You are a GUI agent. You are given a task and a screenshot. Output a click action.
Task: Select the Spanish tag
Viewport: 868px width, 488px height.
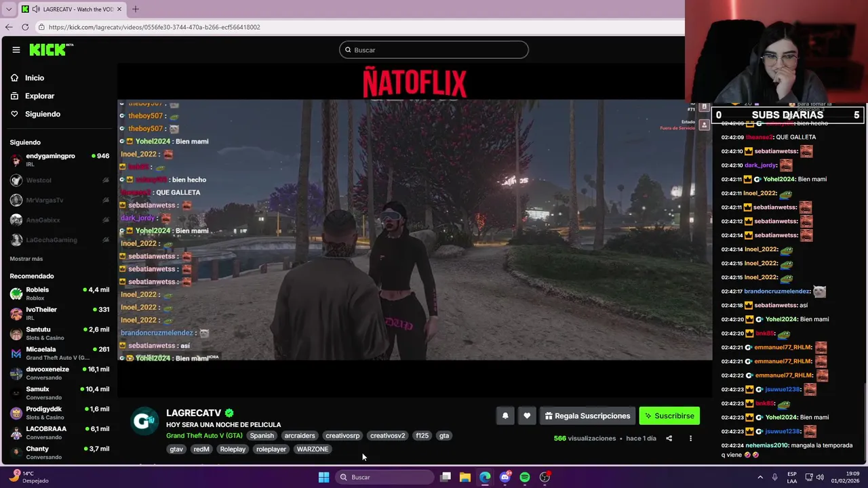(262, 436)
